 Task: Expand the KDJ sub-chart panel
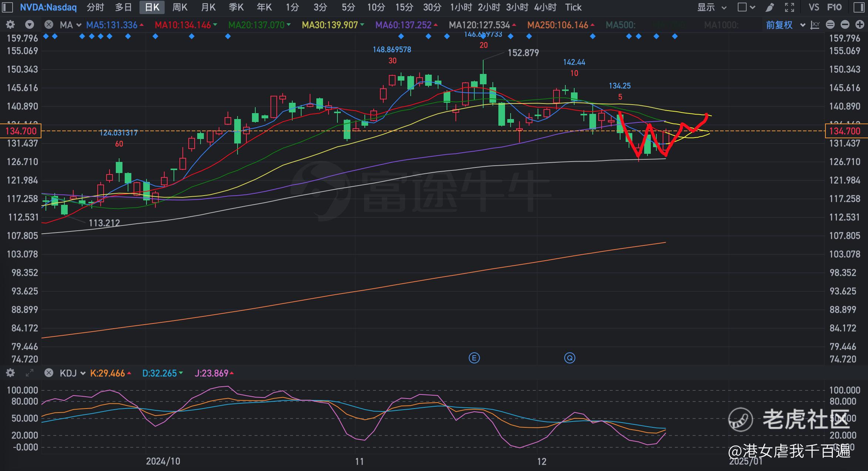click(x=30, y=373)
